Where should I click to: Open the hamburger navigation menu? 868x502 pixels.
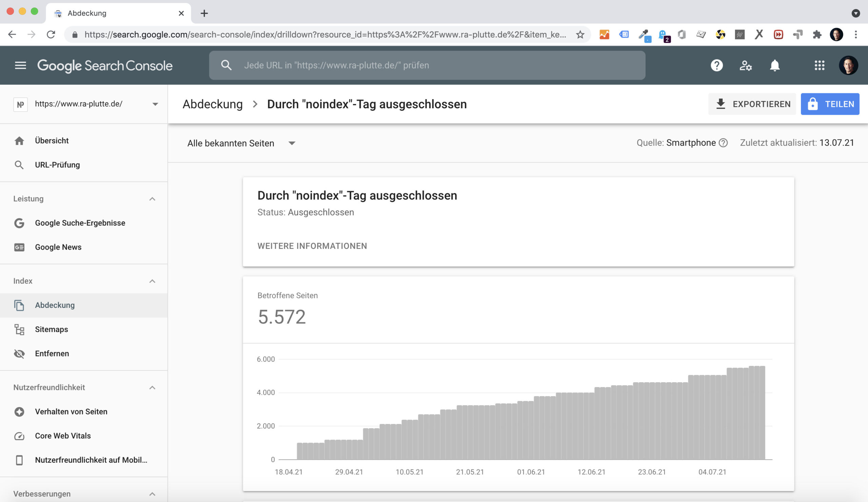click(20, 65)
